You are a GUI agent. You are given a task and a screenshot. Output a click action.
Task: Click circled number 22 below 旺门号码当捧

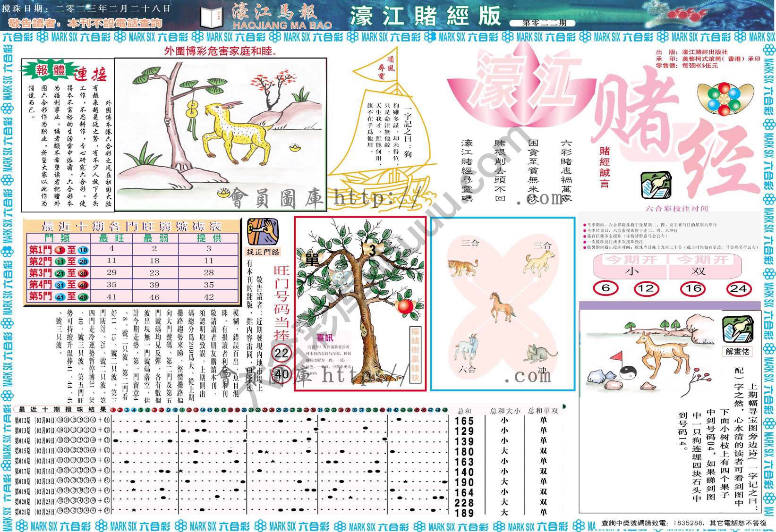(281, 354)
